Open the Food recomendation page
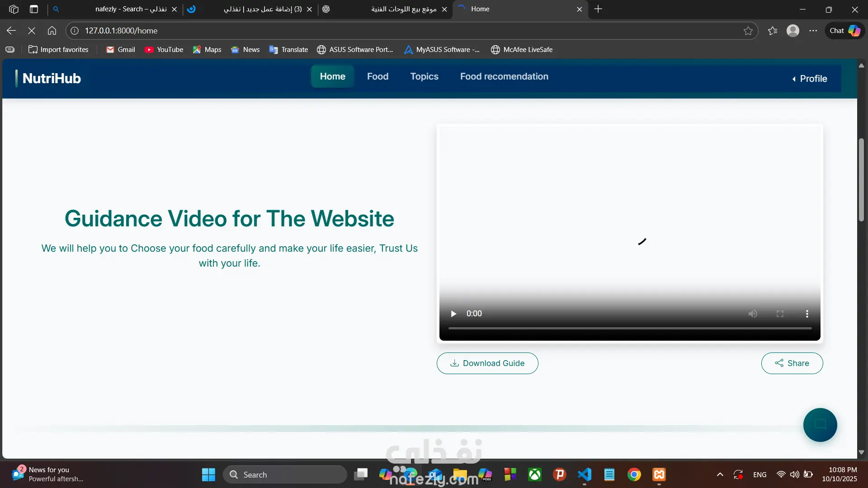The width and height of the screenshot is (868, 488). (x=504, y=76)
